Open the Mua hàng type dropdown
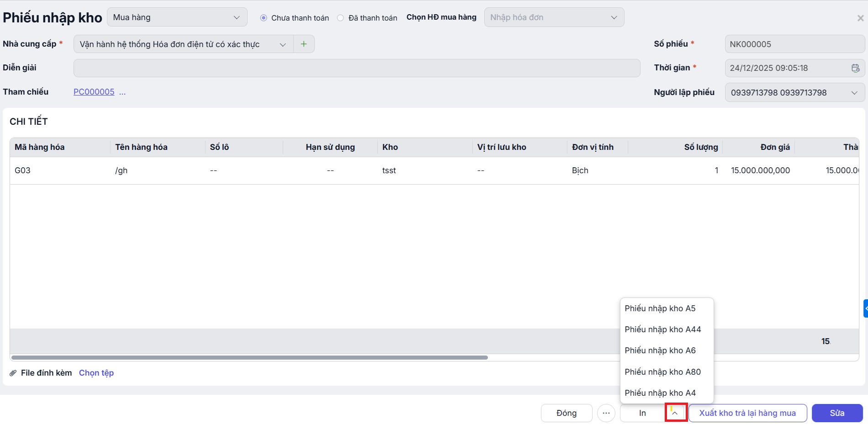This screenshot has width=868, height=430. pyautogui.click(x=177, y=17)
